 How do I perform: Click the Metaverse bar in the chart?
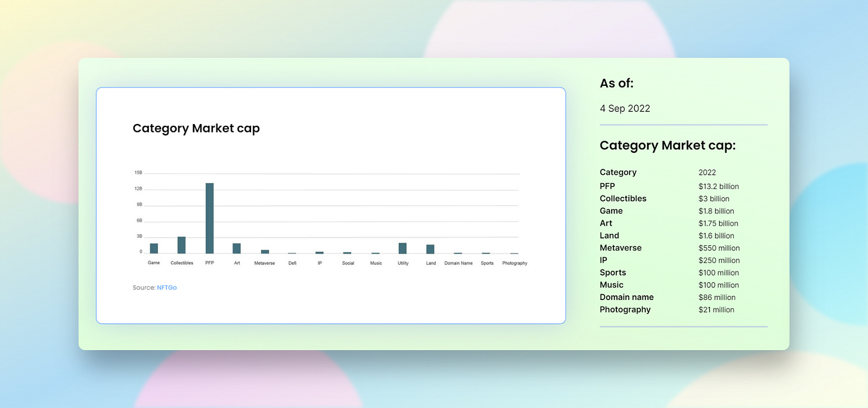tap(265, 252)
